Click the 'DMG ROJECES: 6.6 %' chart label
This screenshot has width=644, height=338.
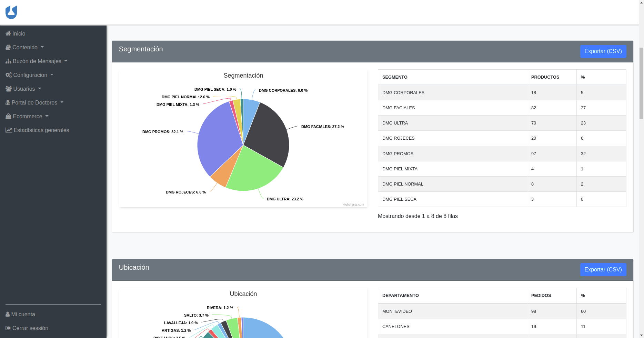pos(186,192)
